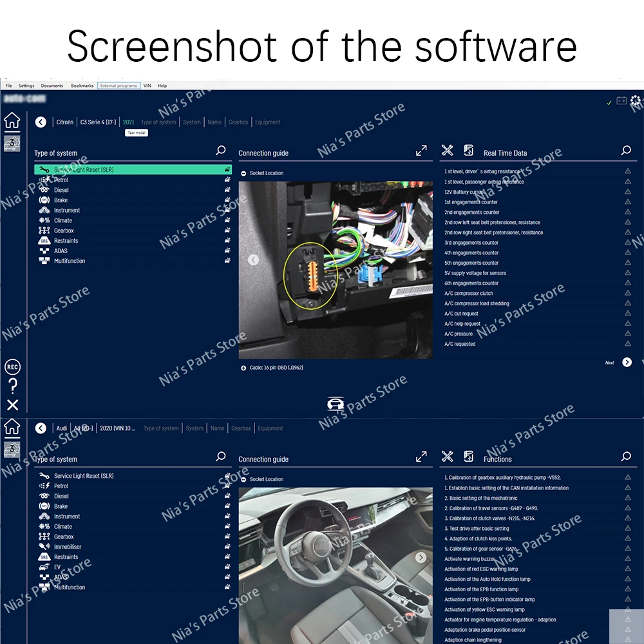644x644 pixels.
Task: Open the Documents menu
Action: click(x=52, y=86)
